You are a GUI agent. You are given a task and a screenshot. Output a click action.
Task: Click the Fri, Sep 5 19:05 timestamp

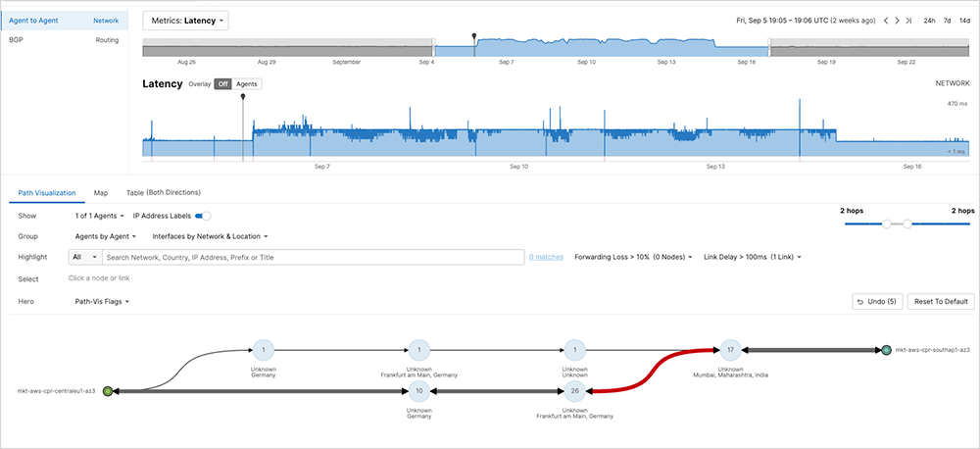point(807,21)
